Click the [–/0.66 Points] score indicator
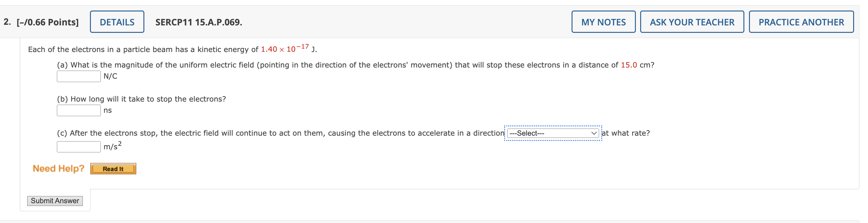Screen dimensions: 868x223 click(47, 21)
